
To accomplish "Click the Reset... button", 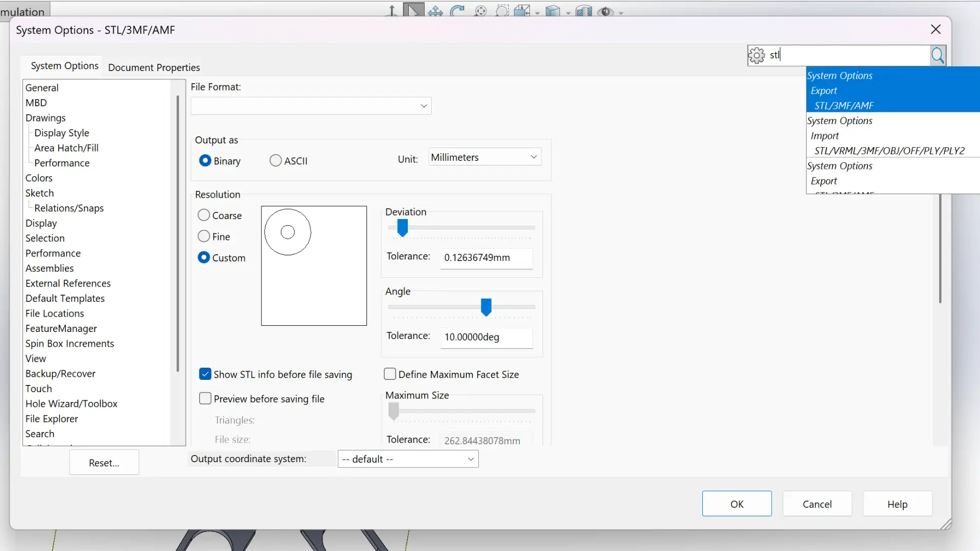I will pos(104,463).
